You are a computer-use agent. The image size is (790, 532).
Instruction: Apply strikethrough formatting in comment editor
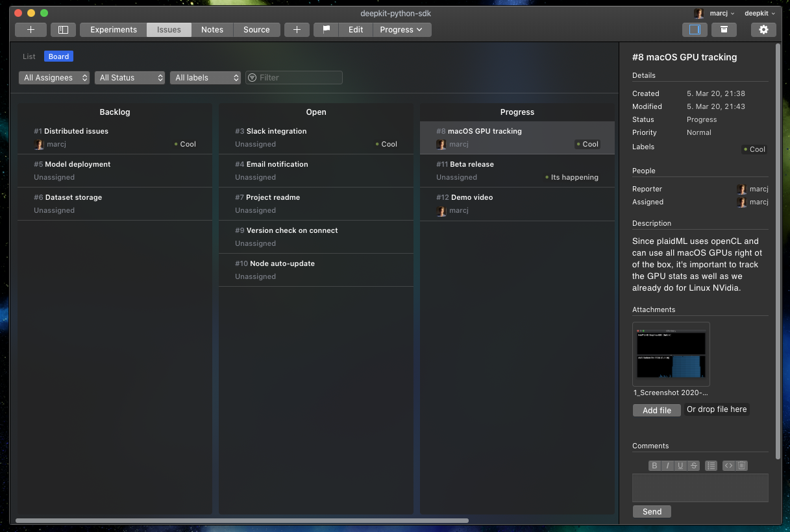(x=694, y=466)
